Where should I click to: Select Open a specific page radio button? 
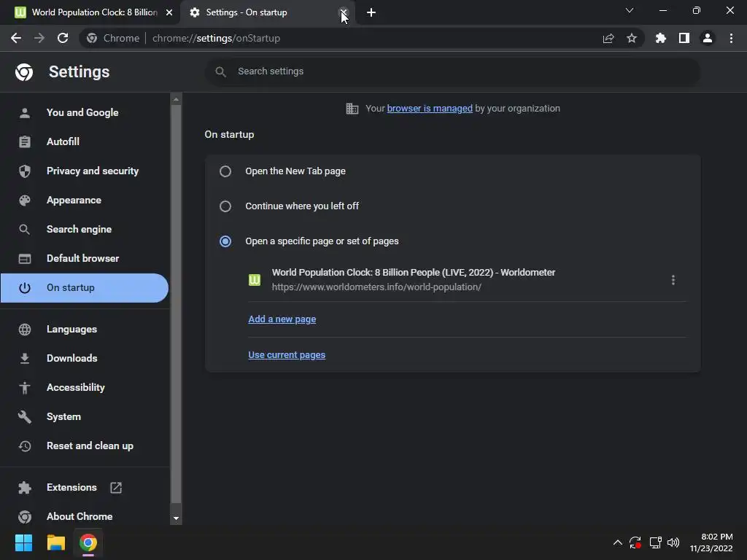pos(225,241)
